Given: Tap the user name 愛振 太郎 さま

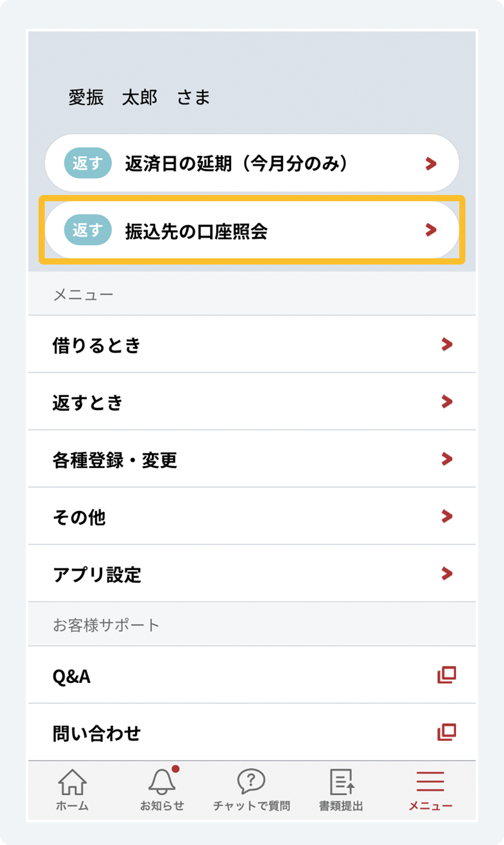Looking at the screenshot, I should 139,97.
